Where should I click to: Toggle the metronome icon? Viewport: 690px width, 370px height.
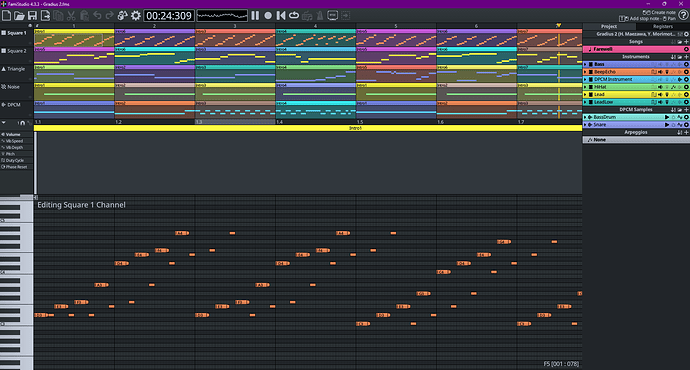pyautogui.click(x=320, y=16)
